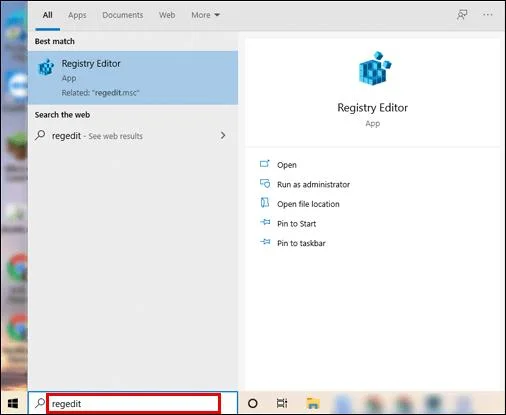Screen dimensions: 506x415
Task: Open Task View icon on taskbar
Action: tap(282, 403)
